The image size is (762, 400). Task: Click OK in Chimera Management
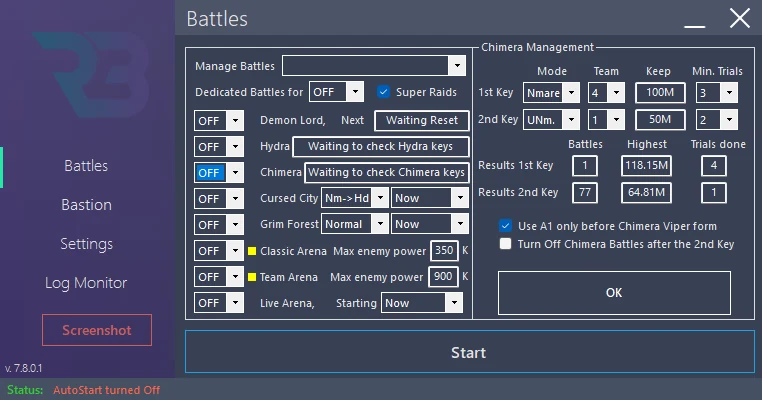(x=614, y=293)
